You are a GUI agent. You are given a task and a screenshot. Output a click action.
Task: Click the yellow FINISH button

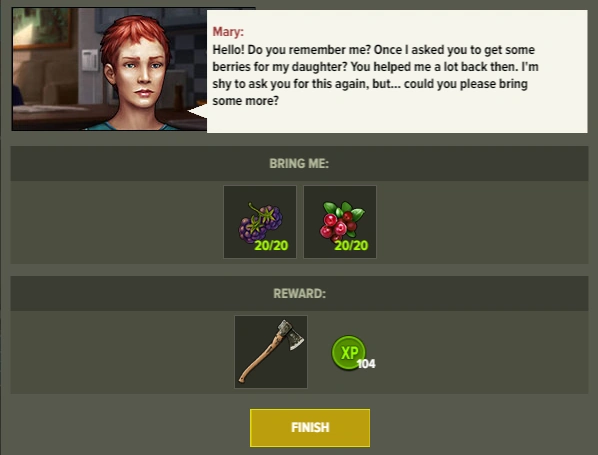(x=310, y=428)
